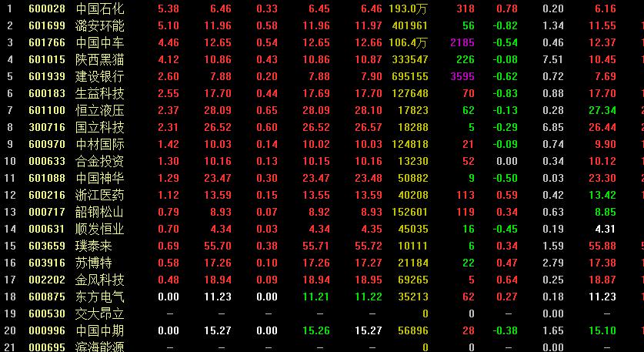The height and width of the screenshot is (352, 644).
Task: Select stock name 东方电气
Action: (99, 297)
